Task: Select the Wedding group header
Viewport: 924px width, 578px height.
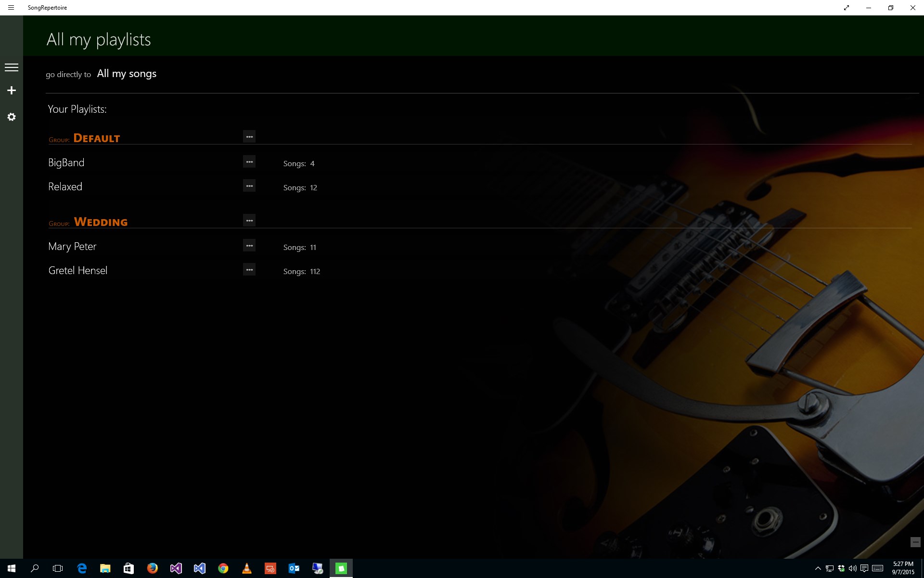Action: point(101,222)
